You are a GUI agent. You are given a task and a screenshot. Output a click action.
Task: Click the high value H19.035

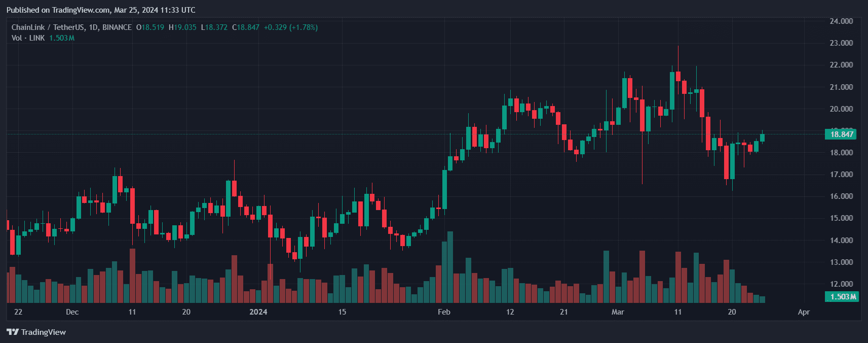pos(182,27)
